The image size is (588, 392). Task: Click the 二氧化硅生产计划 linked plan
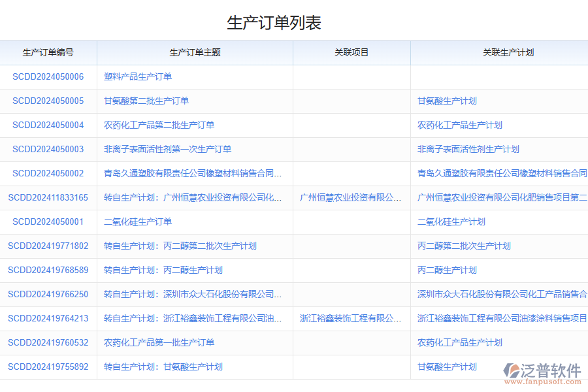coord(451,221)
